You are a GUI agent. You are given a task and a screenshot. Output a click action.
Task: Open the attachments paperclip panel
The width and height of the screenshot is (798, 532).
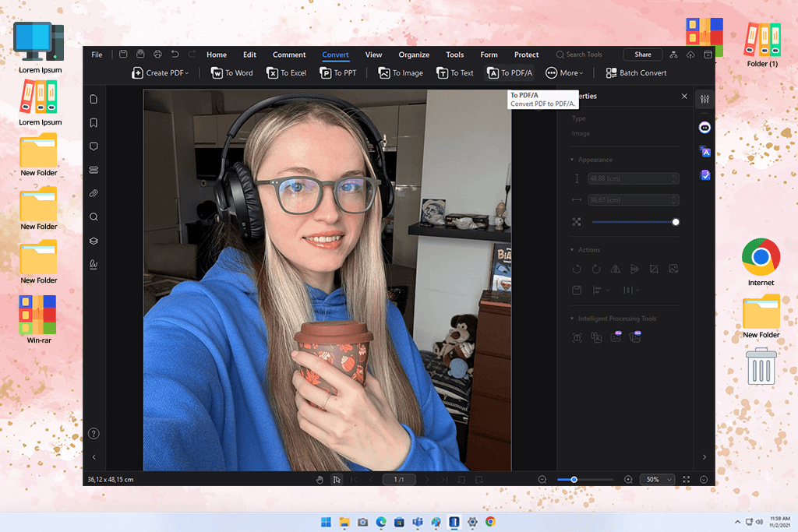point(94,193)
